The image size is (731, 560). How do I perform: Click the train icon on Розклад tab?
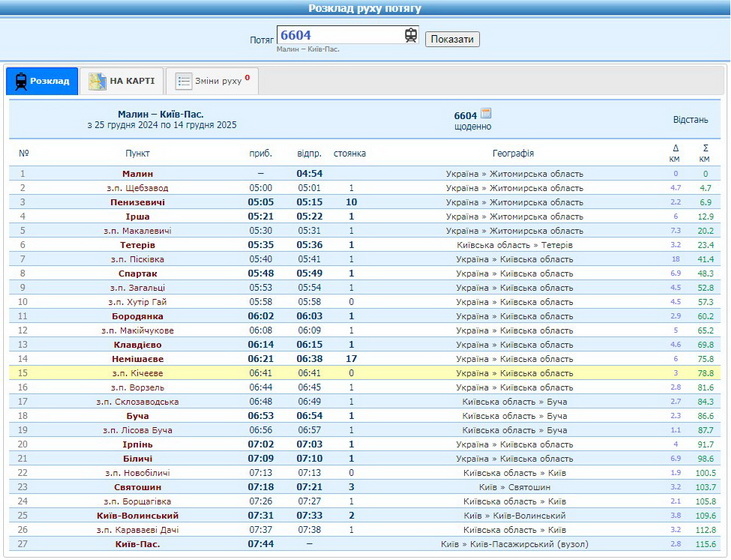pyautogui.click(x=20, y=81)
